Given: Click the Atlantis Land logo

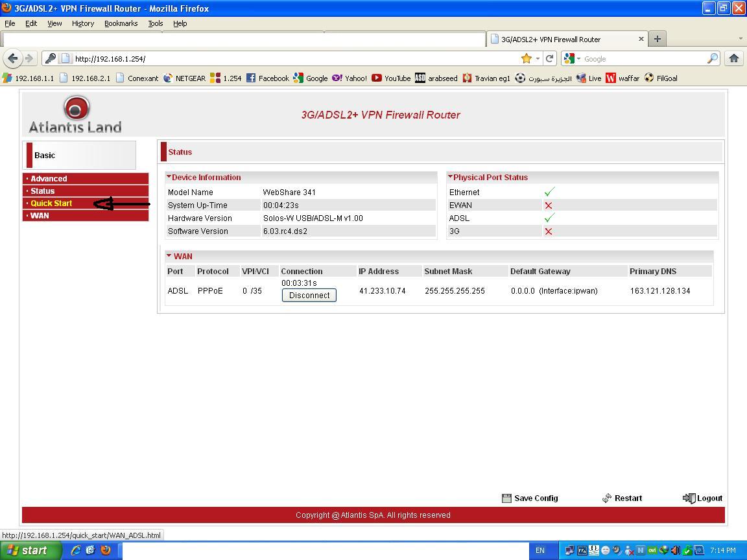Looking at the screenshot, I should [75, 114].
